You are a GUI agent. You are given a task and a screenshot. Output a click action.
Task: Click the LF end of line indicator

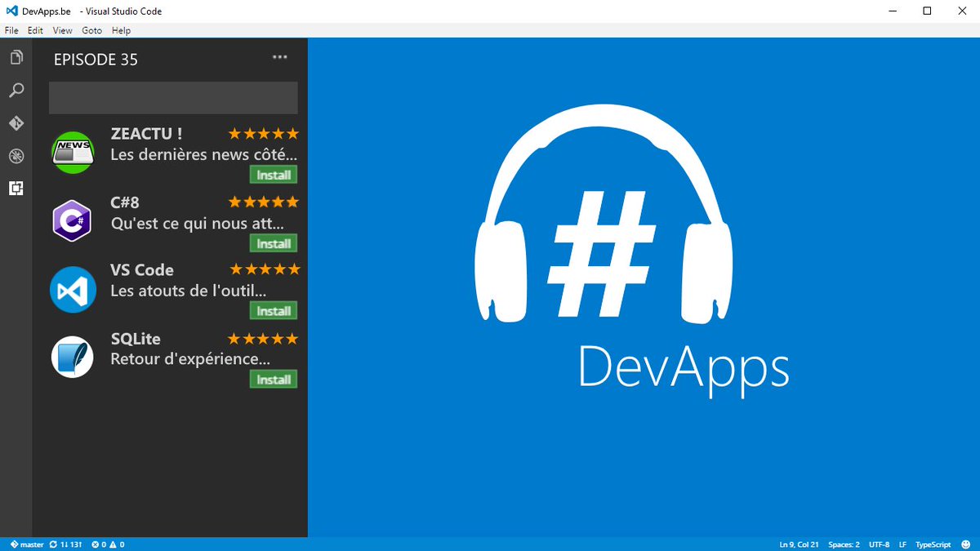point(902,544)
